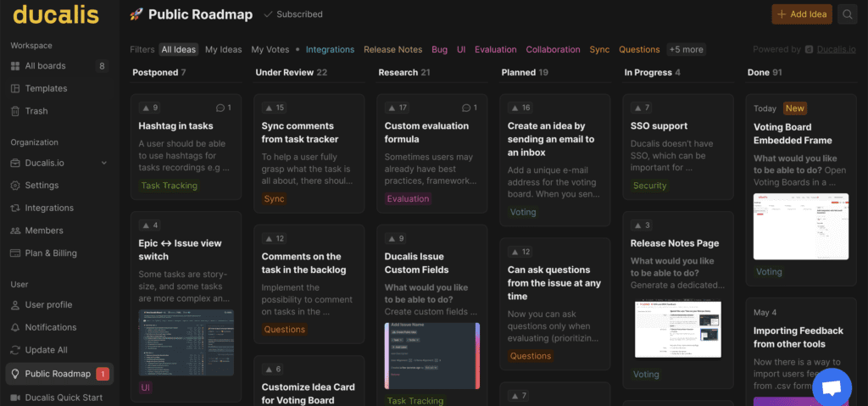Open comments on Hashtag in tasks
This screenshot has height=406, width=868.
point(224,108)
